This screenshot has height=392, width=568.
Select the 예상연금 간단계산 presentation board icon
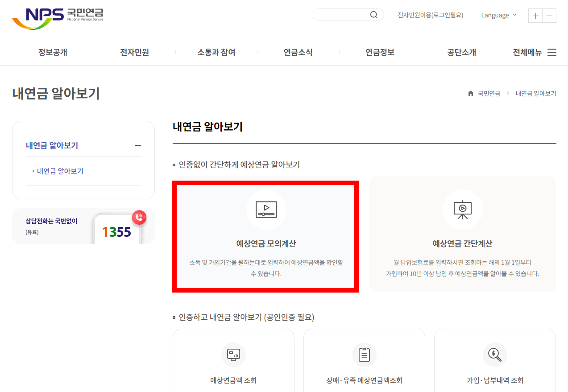coord(462,210)
